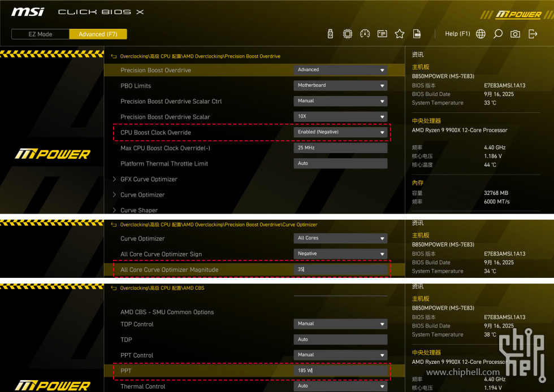Open the PBO Limits dropdown

340,85
